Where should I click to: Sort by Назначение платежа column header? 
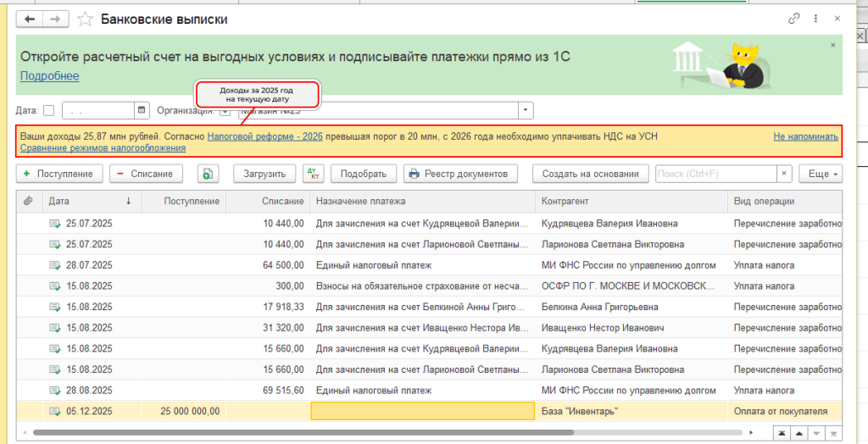point(422,202)
